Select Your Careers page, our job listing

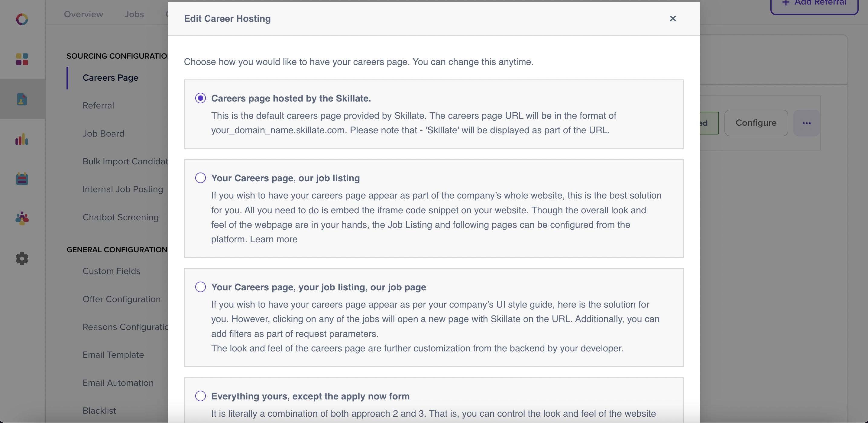(200, 178)
